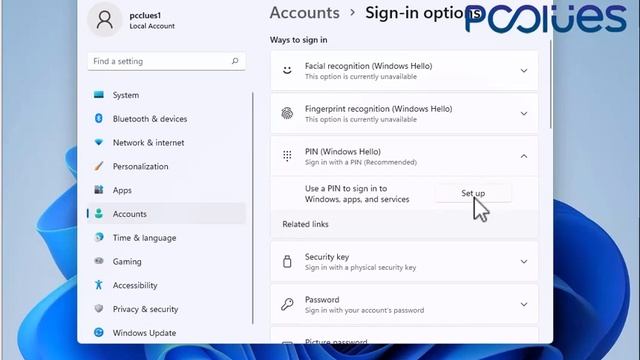640x360 pixels.
Task: Click the Windows Update sync icon
Action: tap(99, 332)
